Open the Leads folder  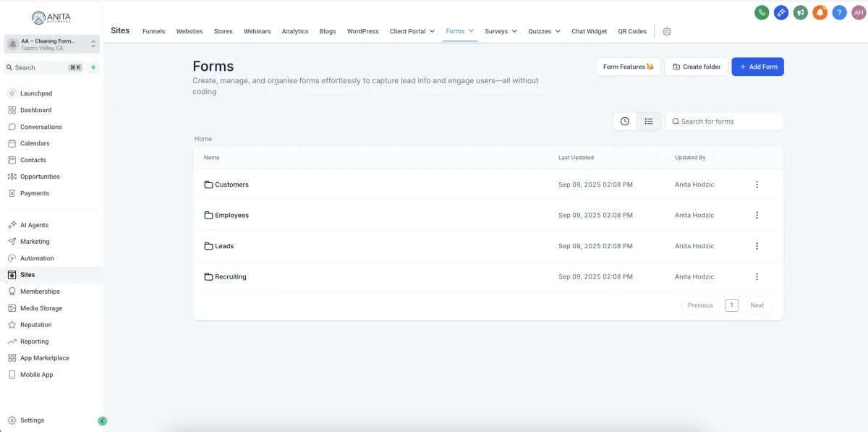pos(219,246)
